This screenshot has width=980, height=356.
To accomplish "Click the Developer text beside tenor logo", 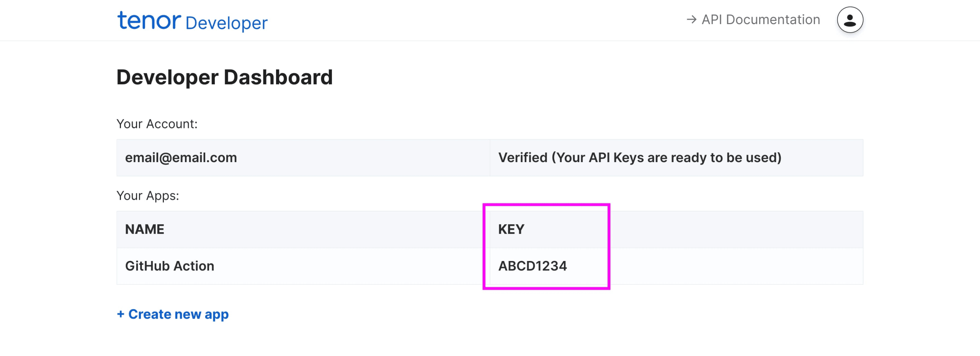I will (x=227, y=23).
